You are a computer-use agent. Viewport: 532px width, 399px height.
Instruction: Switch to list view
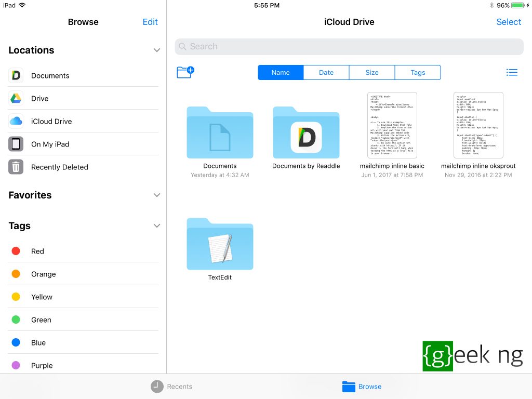tap(512, 72)
